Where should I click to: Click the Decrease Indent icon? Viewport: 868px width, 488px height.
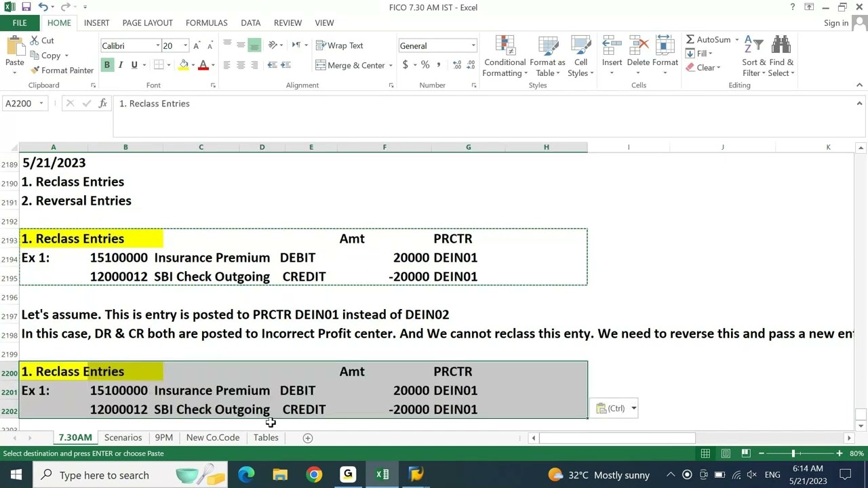pos(272,65)
